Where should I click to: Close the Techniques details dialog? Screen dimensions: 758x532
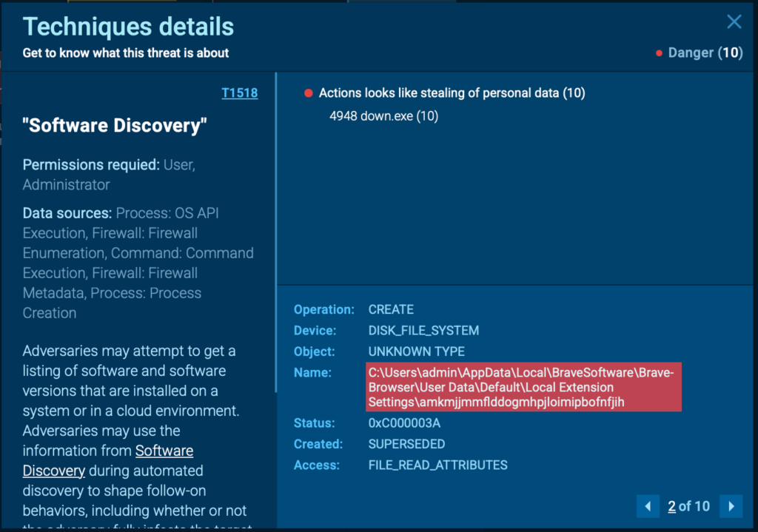[x=734, y=22]
